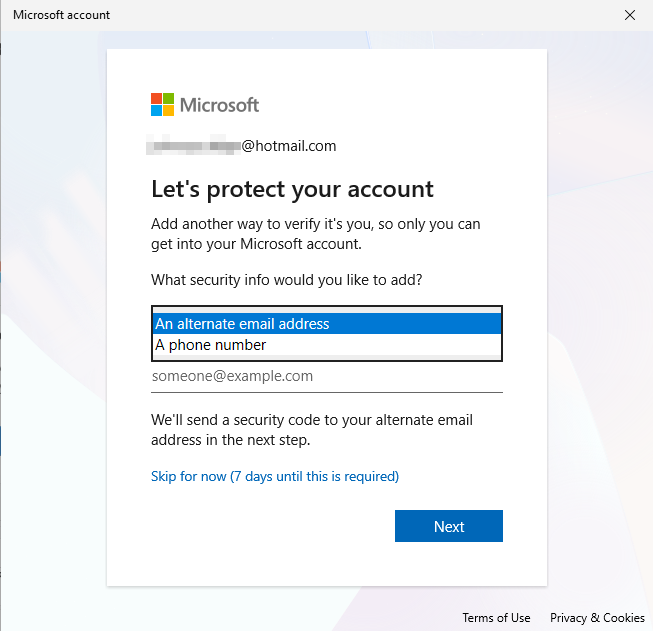Open the Terms of Use link
The image size is (653, 631).
(496, 618)
